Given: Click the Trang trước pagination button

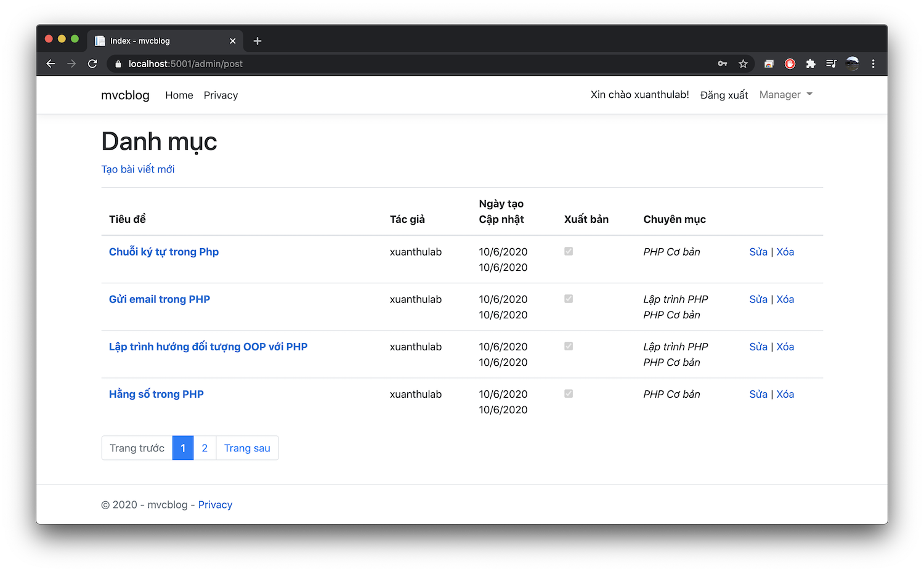Looking at the screenshot, I should pos(137,448).
